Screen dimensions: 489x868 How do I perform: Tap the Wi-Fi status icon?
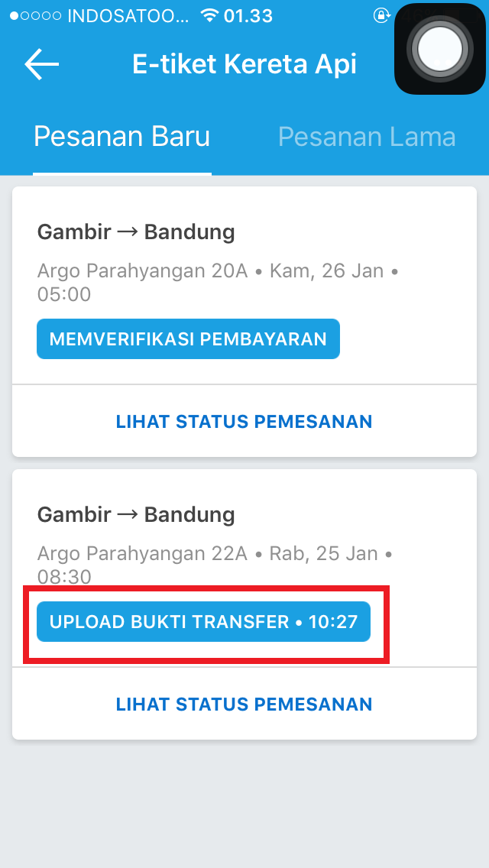coord(209,15)
